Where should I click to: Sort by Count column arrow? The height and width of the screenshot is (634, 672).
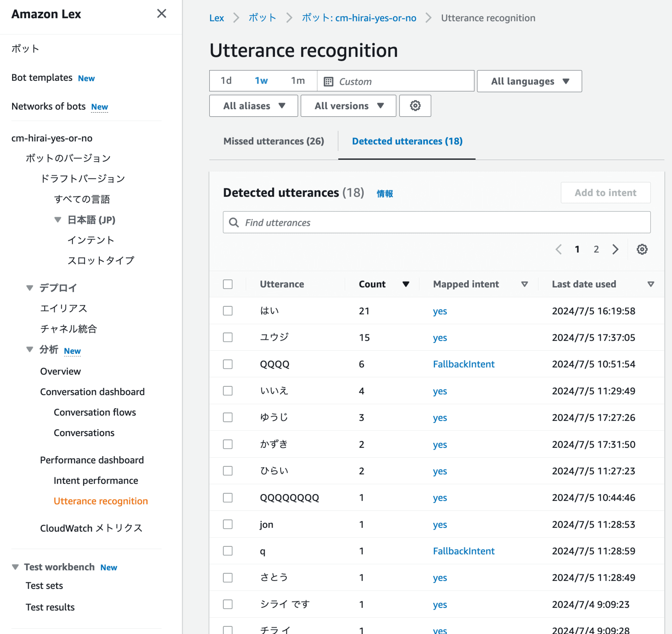406,284
